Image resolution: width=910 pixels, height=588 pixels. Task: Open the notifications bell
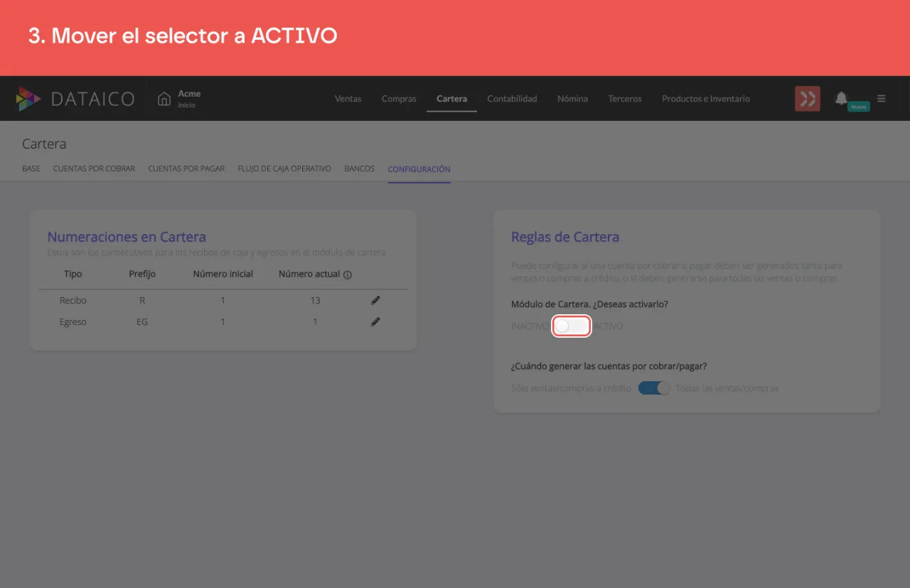(841, 98)
